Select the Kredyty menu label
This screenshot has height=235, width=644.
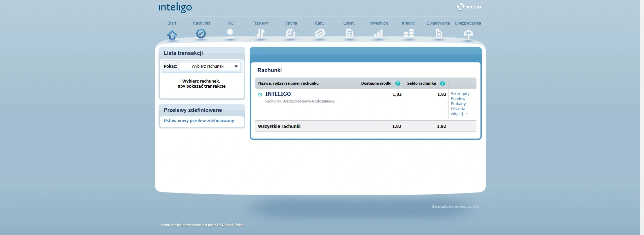(408, 23)
